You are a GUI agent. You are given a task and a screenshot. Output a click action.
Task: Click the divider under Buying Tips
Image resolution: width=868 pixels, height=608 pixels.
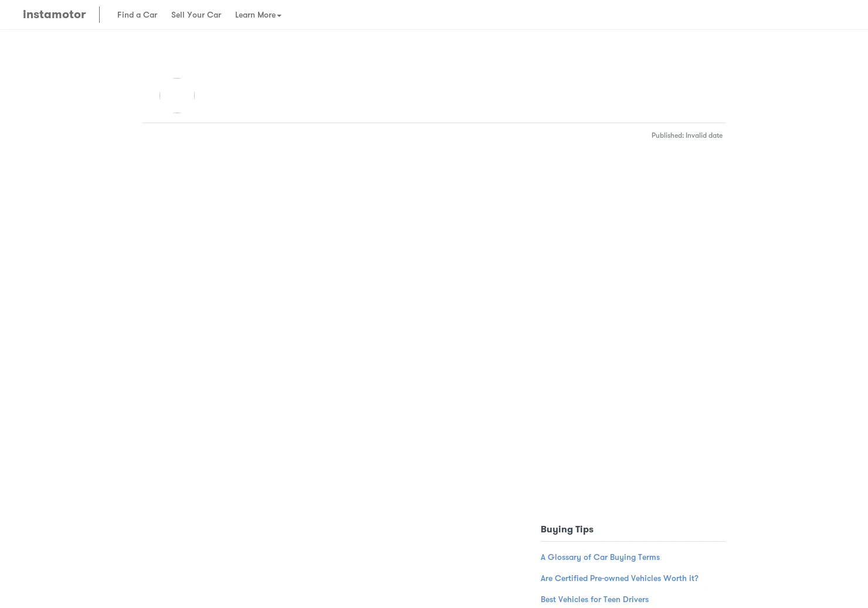[633, 542]
